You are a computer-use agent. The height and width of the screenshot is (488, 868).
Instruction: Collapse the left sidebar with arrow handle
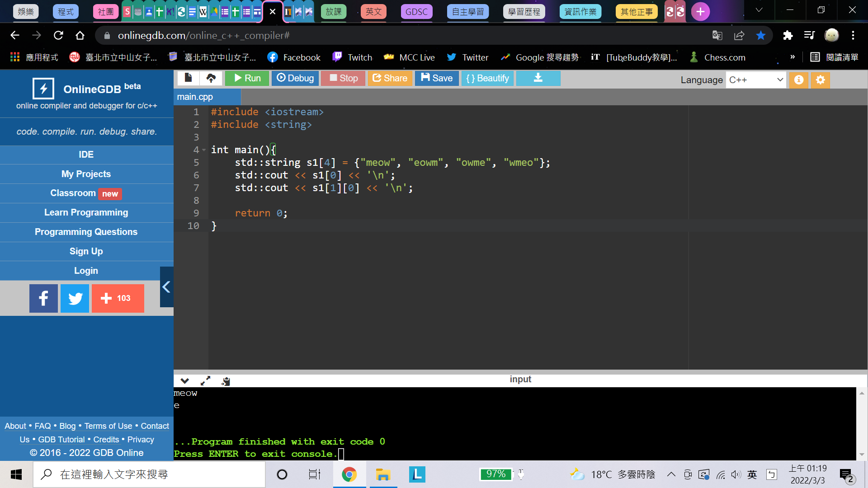166,287
